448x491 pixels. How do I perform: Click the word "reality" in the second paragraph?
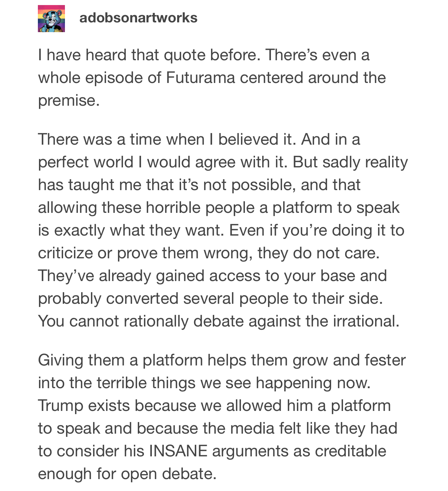tap(386, 163)
